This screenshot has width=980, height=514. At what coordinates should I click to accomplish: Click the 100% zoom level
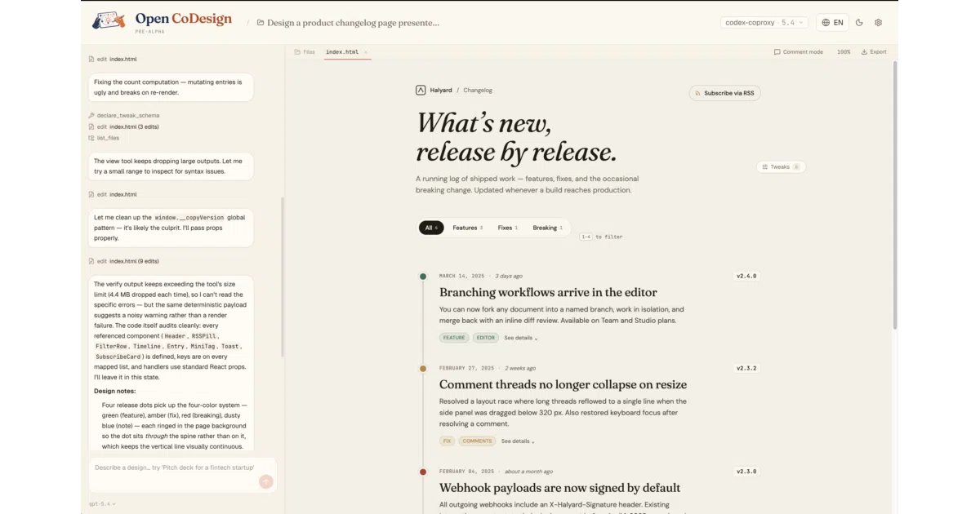click(x=844, y=52)
